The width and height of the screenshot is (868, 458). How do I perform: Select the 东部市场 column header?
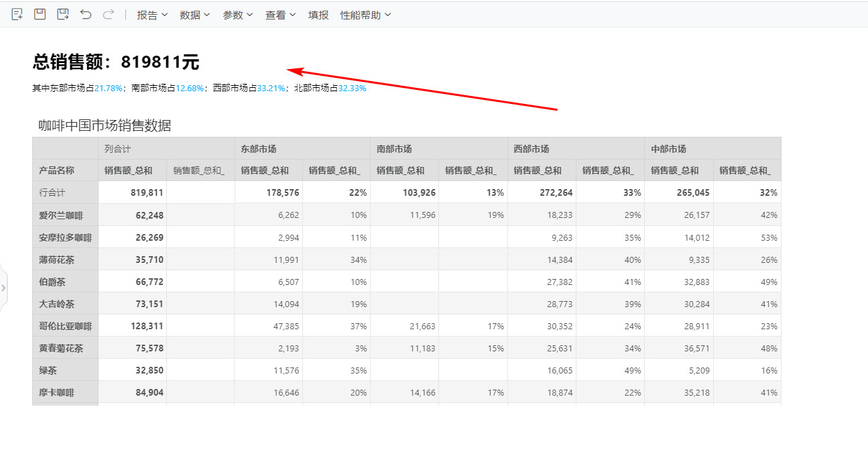click(302, 149)
